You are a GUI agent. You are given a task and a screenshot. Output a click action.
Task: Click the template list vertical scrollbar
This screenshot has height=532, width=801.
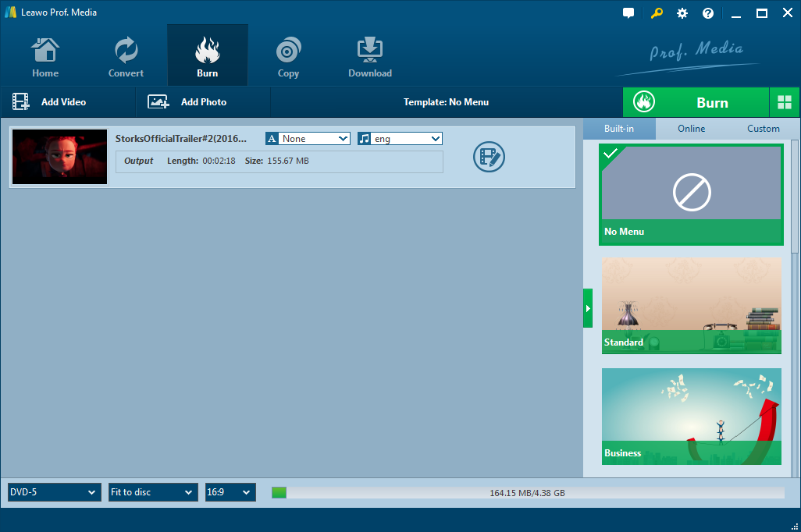pos(794,197)
